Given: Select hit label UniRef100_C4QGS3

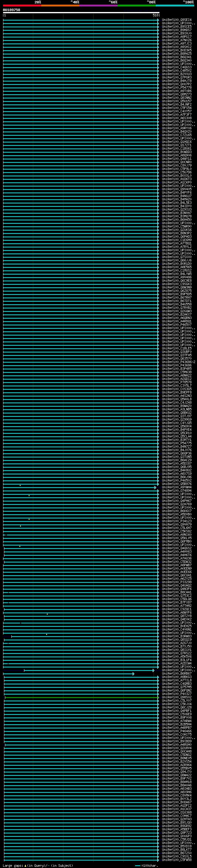Looking at the screenshot, I should pyautogui.click(x=177, y=67).
